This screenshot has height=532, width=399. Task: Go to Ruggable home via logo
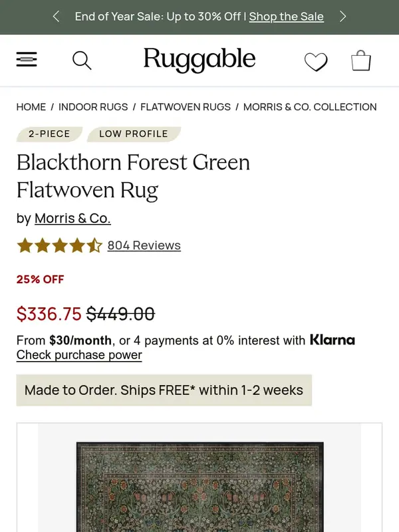199,59
